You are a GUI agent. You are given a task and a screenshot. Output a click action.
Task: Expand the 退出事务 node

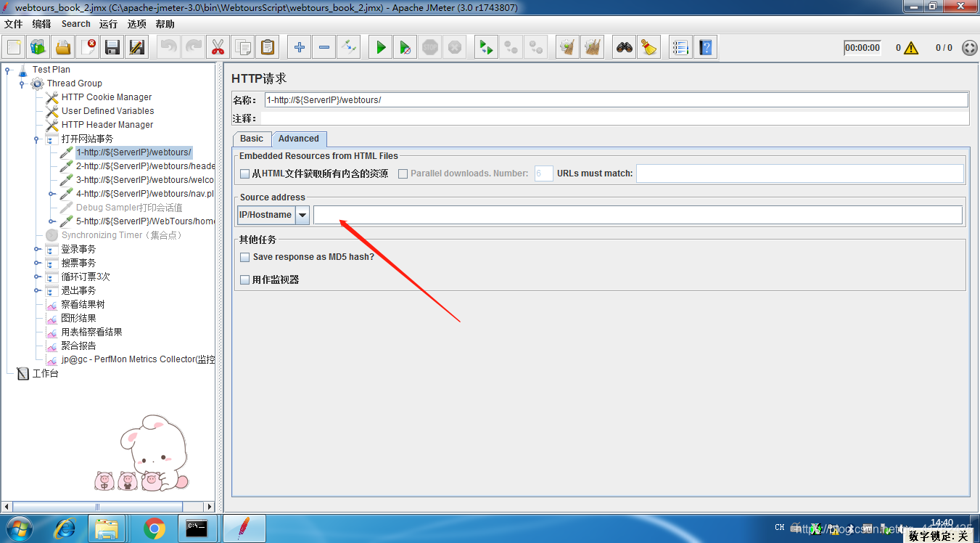click(x=36, y=290)
